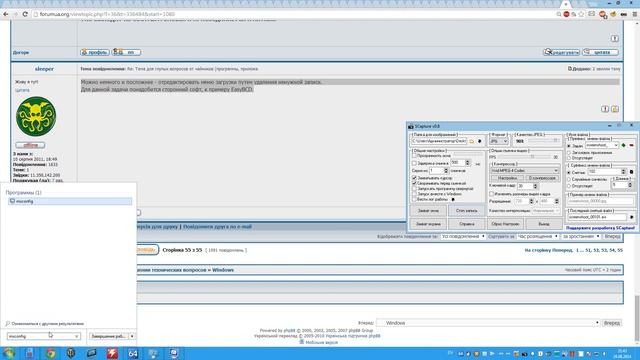Click the exit button in SCapture
Viewport: 640px width, 360px height.
pyautogui.click(x=544, y=224)
